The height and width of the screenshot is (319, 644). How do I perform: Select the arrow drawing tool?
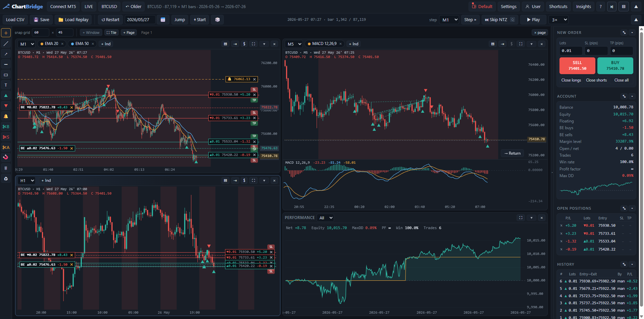tap(6, 54)
